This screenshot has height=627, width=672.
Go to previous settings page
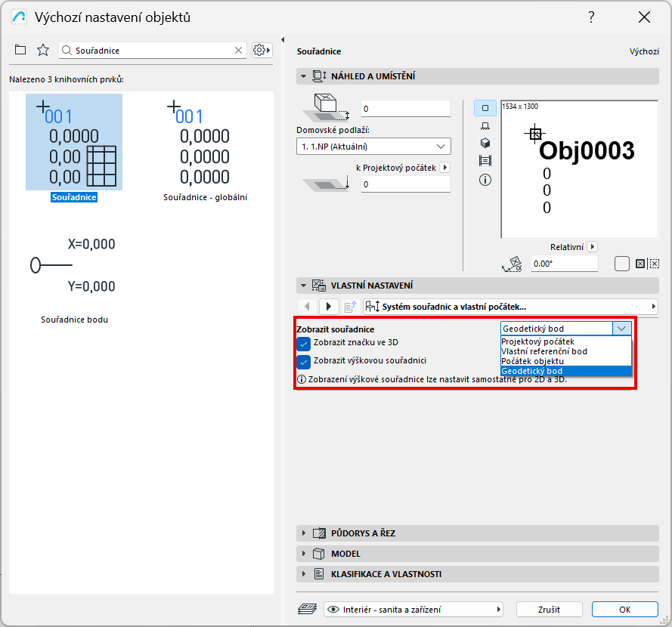pos(307,307)
